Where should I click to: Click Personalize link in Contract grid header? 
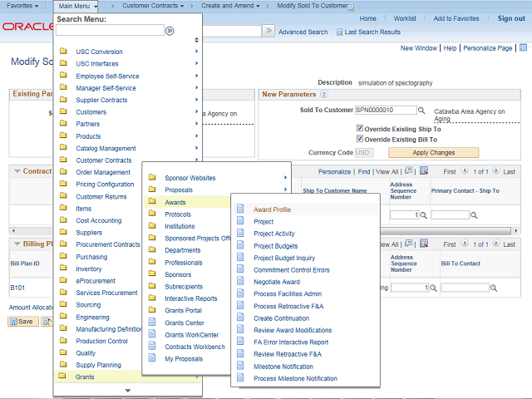coord(334,172)
